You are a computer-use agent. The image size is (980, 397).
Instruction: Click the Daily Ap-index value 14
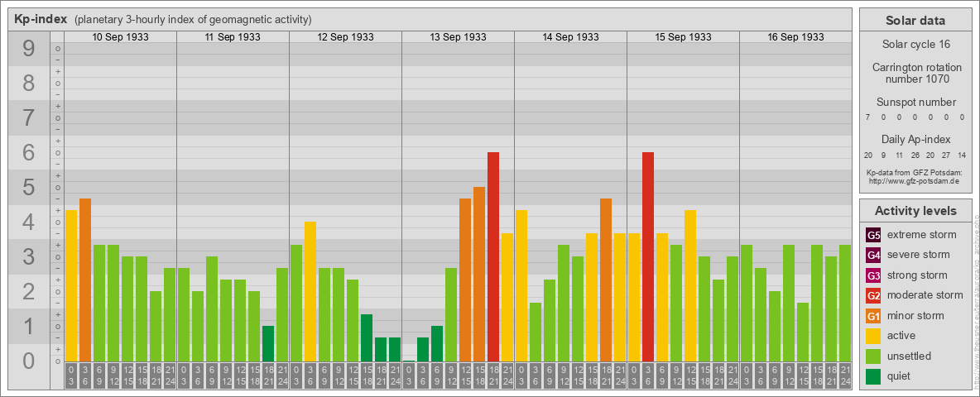962,155
